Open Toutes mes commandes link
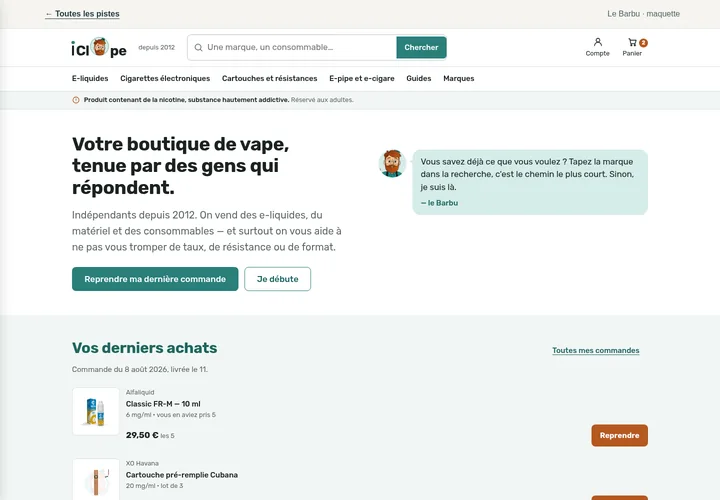The image size is (720, 500). coord(596,350)
